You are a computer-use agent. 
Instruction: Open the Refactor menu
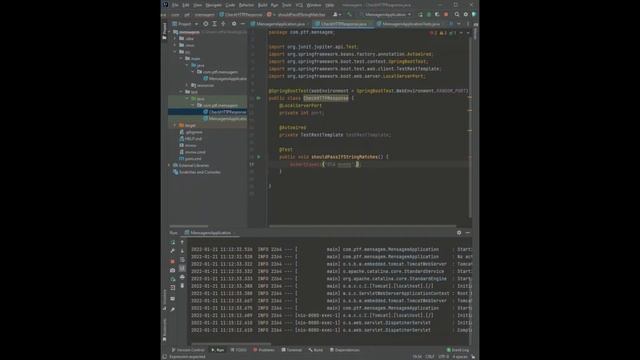pyautogui.click(x=246, y=5)
